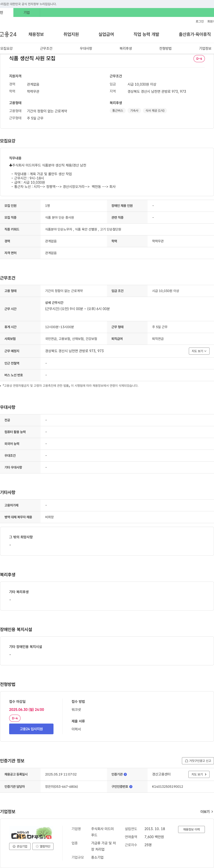Open the 실업급여 menu
The height and width of the screenshot is (868, 214).
[x=106, y=34]
